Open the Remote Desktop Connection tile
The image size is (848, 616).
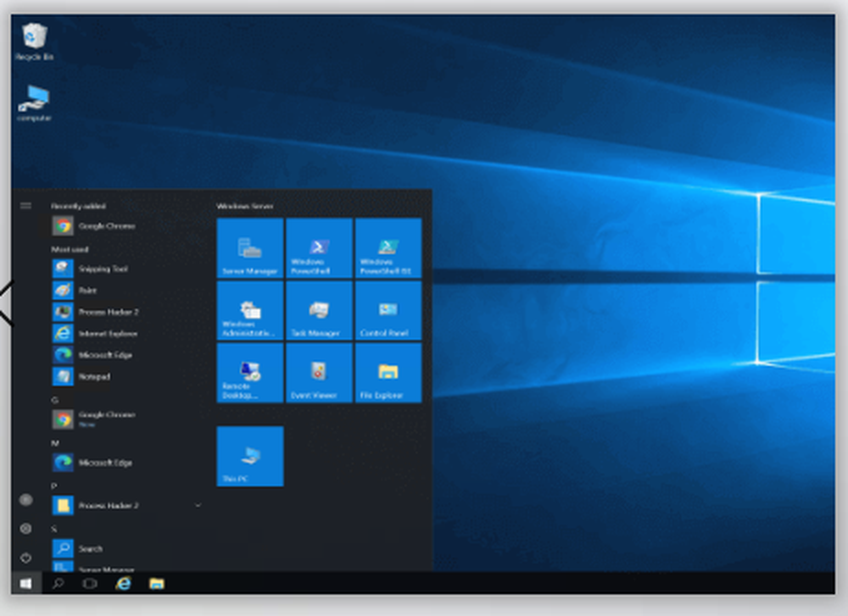coord(250,373)
